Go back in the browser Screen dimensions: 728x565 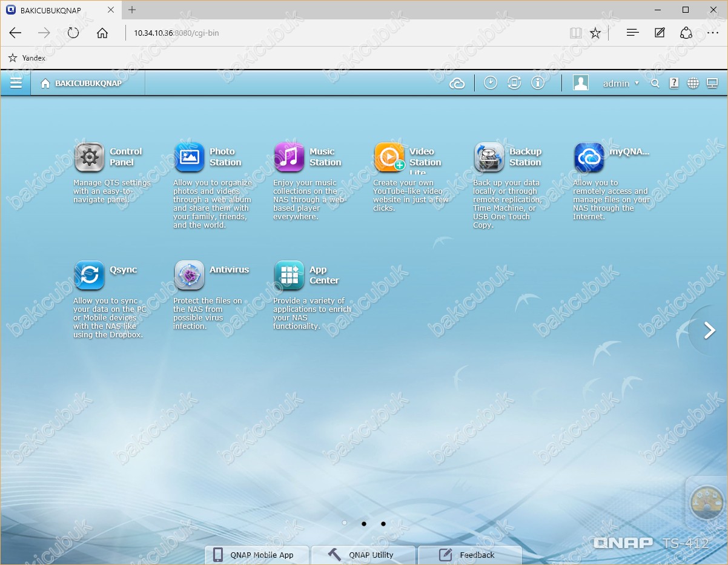tap(15, 33)
